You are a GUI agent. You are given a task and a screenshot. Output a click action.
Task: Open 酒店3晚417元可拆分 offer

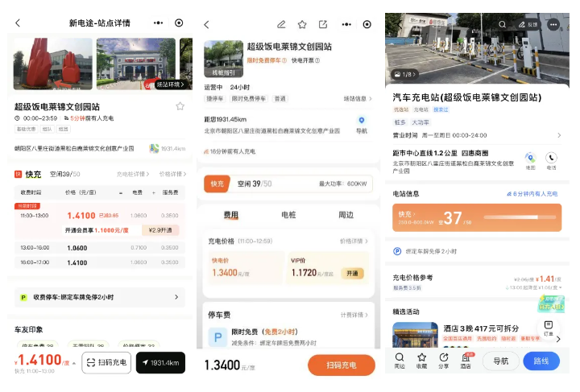coord(481,328)
